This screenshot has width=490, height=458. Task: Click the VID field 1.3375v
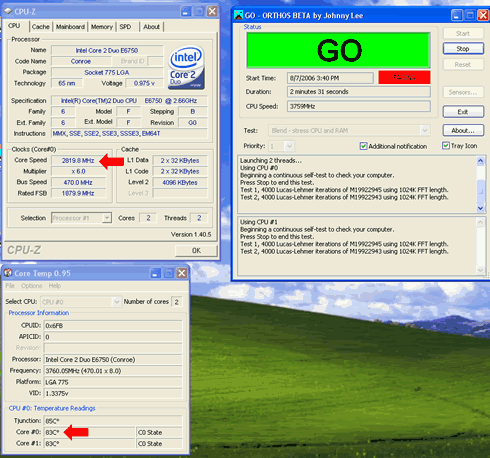click(113, 393)
